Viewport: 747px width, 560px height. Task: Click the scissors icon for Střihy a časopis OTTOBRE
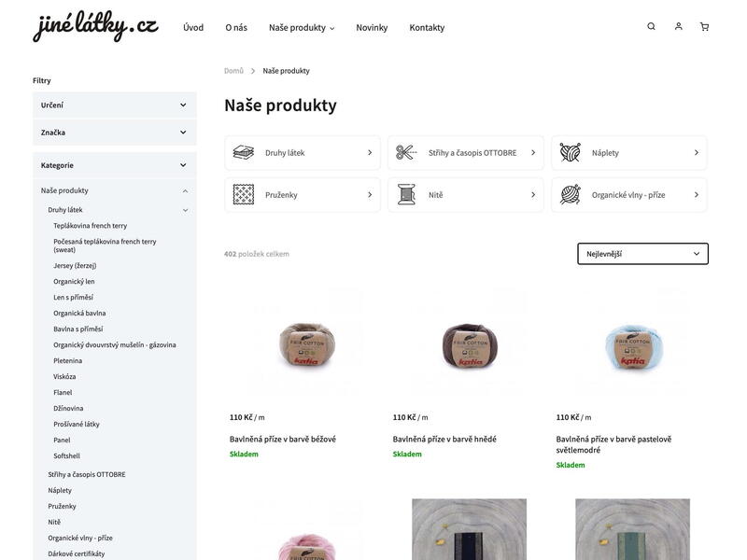406,152
